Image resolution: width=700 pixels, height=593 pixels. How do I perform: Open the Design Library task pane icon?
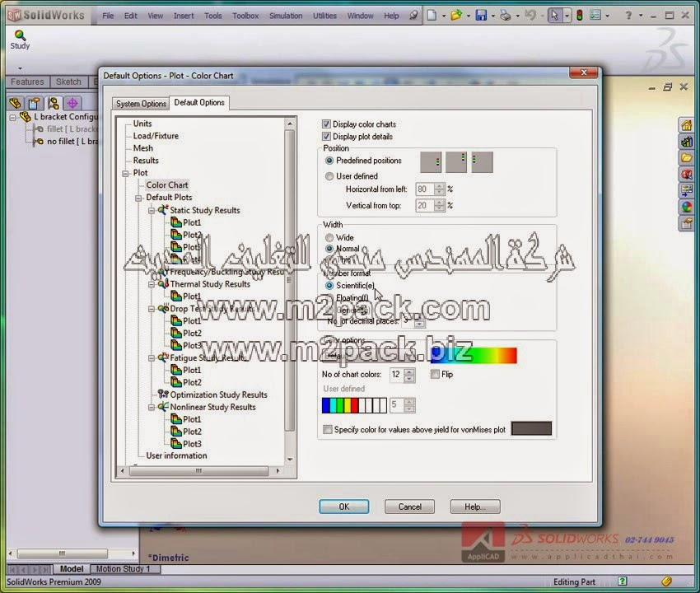point(687,142)
